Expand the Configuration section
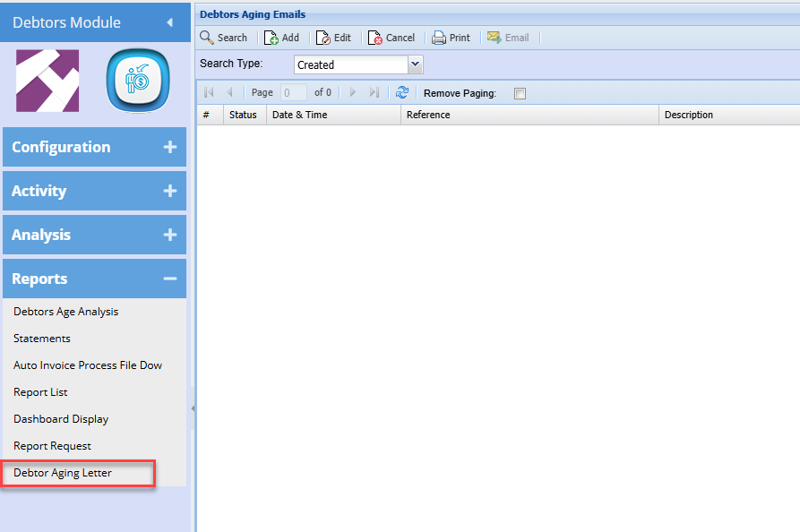 [94, 147]
